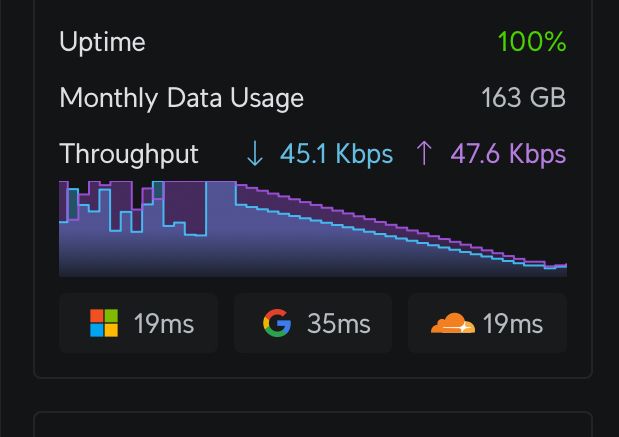Screen dimensions: 619x437
Task: Select the 35ms Google latency value
Action: [338, 323]
